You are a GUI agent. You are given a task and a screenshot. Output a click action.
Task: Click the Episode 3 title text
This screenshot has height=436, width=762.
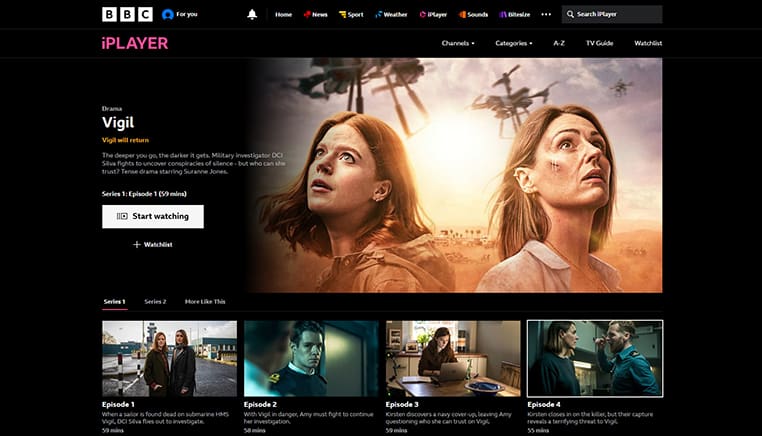click(402, 404)
